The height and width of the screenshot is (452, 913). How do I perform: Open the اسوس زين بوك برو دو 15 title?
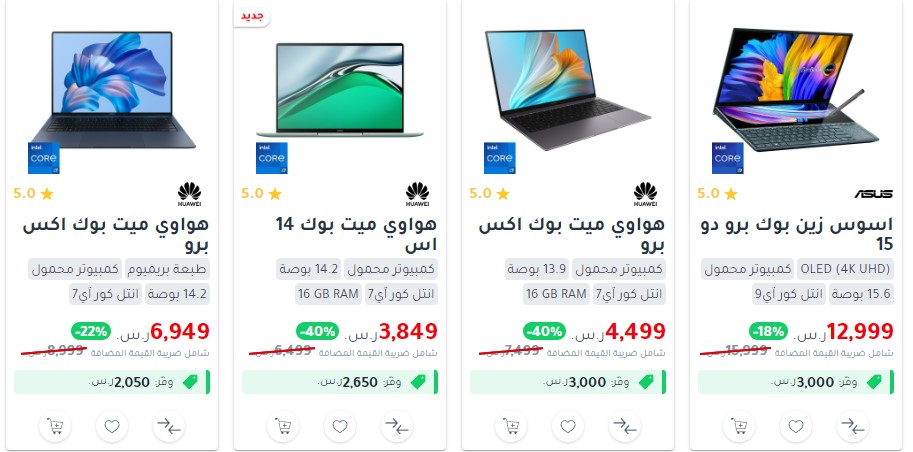pos(797,234)
